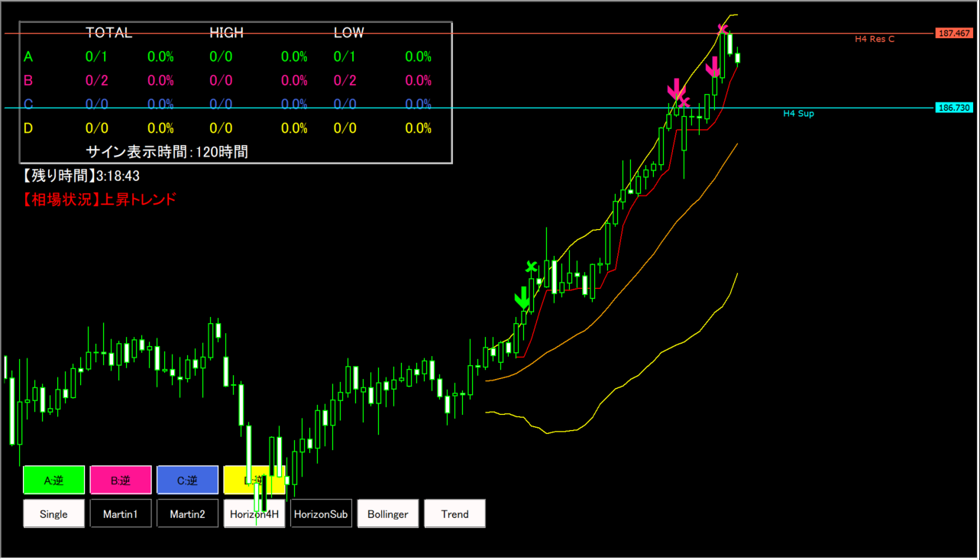Click the pink X marker at the chart peak

point(722,31)
